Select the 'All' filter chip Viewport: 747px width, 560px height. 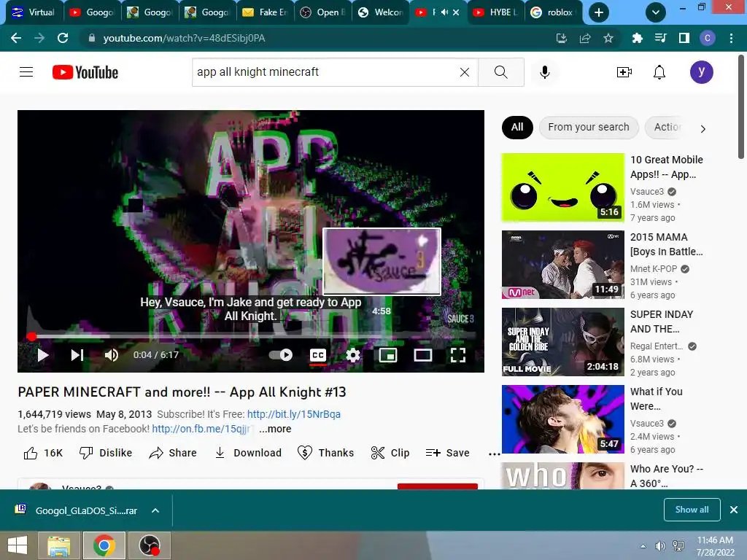[x=517, y=127]
